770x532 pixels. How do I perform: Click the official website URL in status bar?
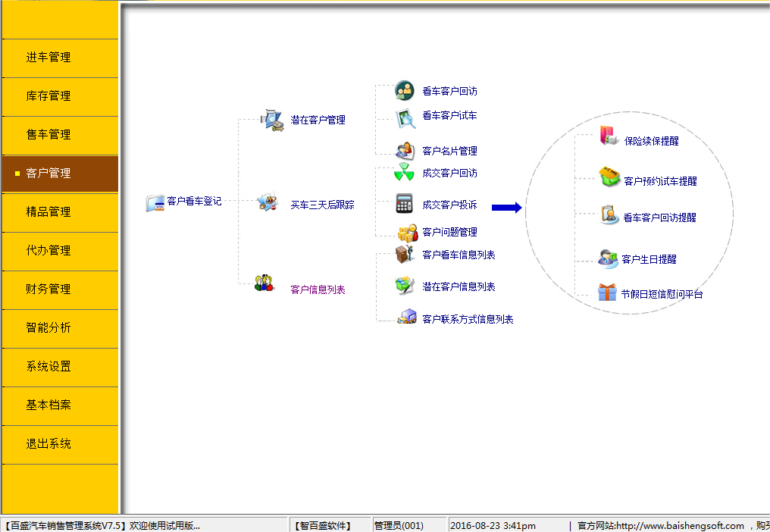[x=680, y=526]
